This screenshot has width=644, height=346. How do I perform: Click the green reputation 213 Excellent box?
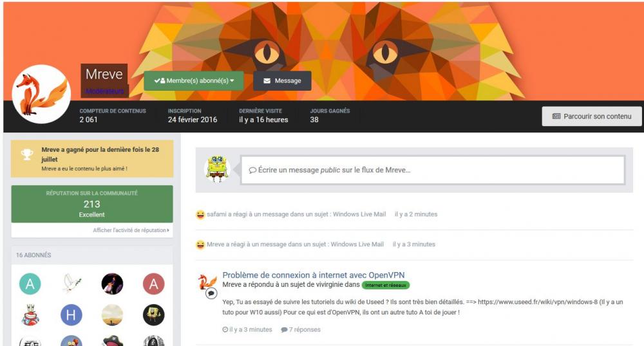coord(92,204)
